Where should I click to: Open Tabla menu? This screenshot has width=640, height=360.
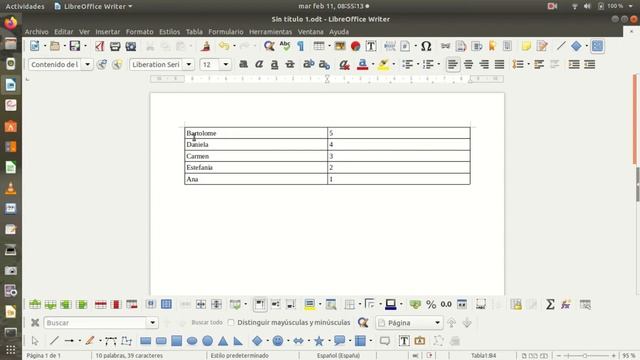point(194,31)
